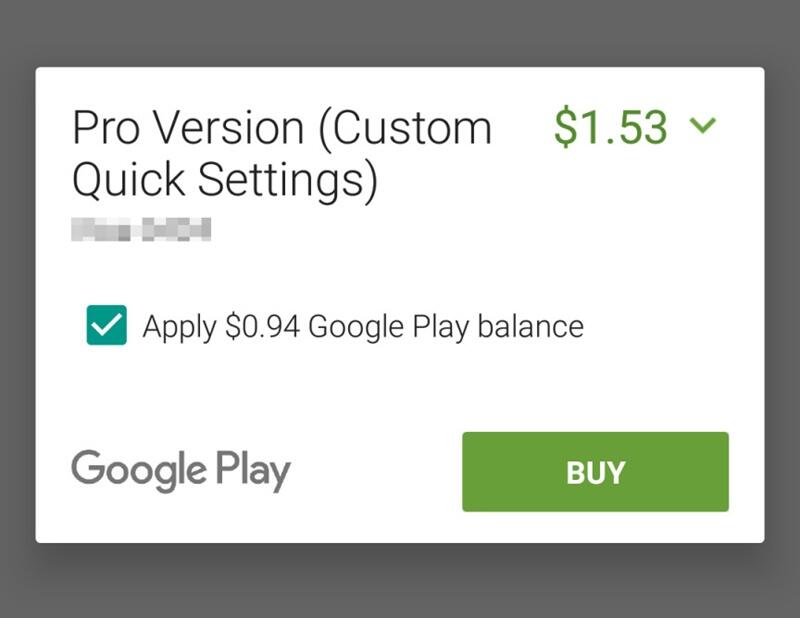The width and height of the screenshot is (800, 618).
Task: Toggle the teal checkmark box
Action: click(x=107, y=325)
